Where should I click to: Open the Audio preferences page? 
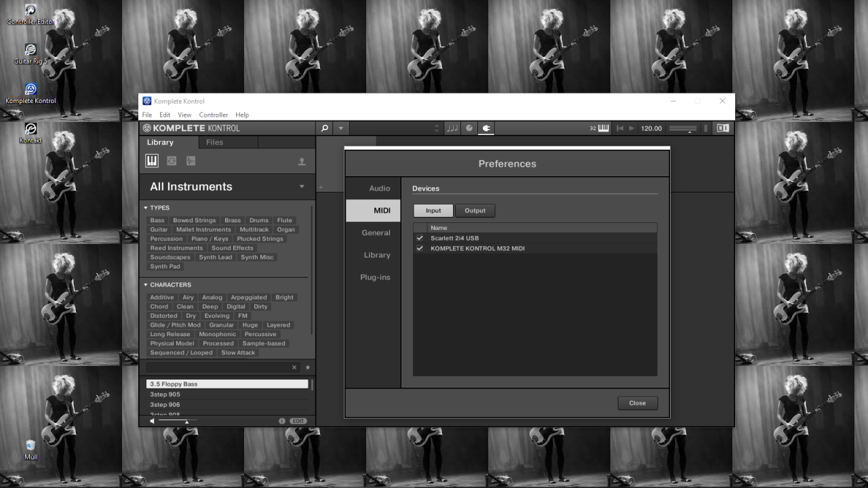click(373, 188)
